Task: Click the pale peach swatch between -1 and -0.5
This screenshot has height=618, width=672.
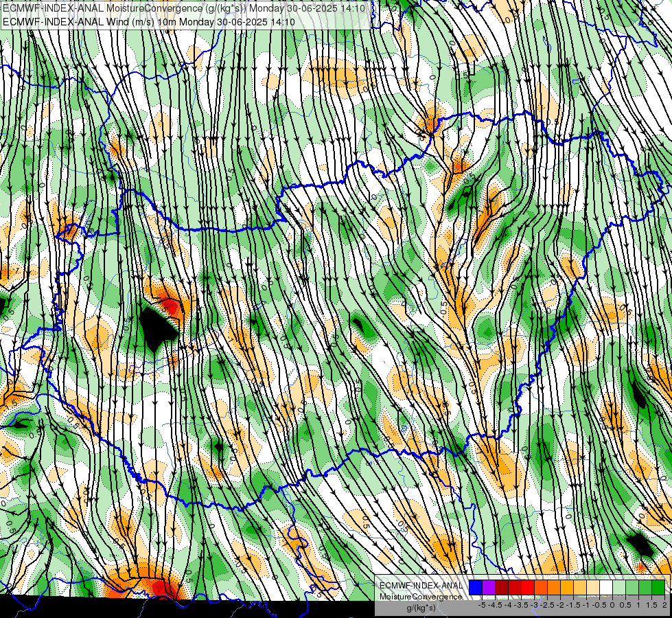Action: click(593, 587)
